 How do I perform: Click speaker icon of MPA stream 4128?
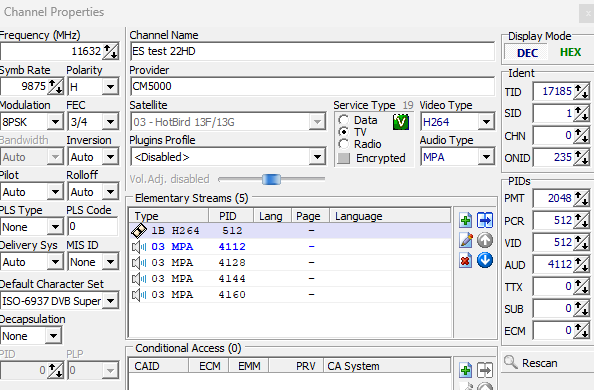(x=139, y=263)
